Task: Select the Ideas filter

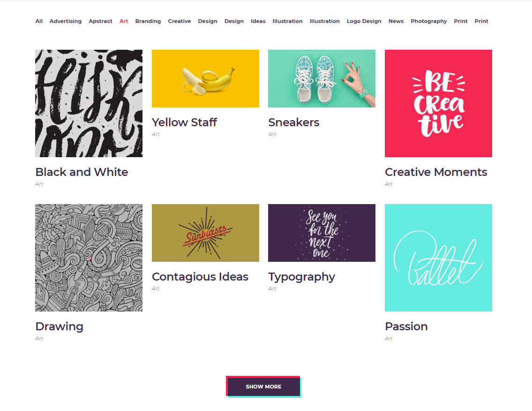Action: 258,21
